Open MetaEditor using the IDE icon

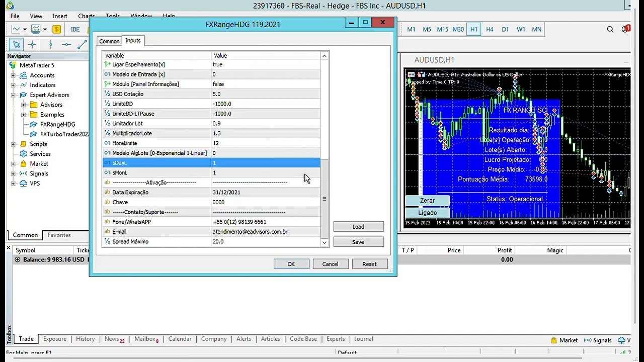[x=74, y=29]
